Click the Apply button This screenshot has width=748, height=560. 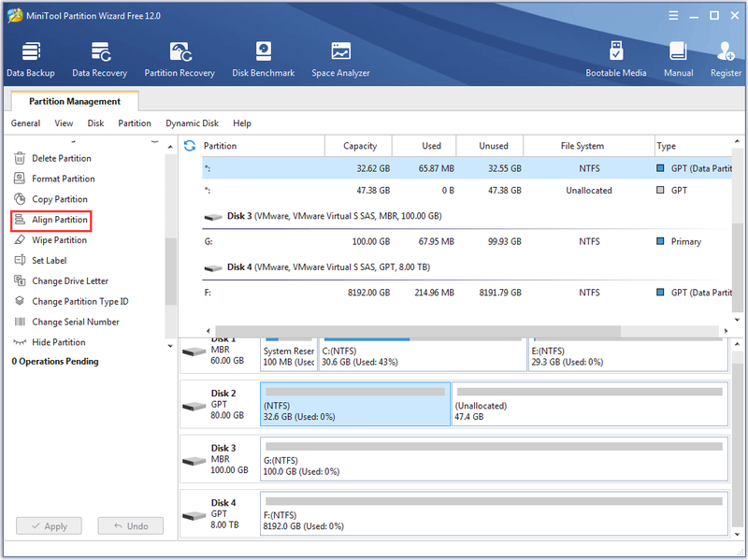(x=49, y=526)
